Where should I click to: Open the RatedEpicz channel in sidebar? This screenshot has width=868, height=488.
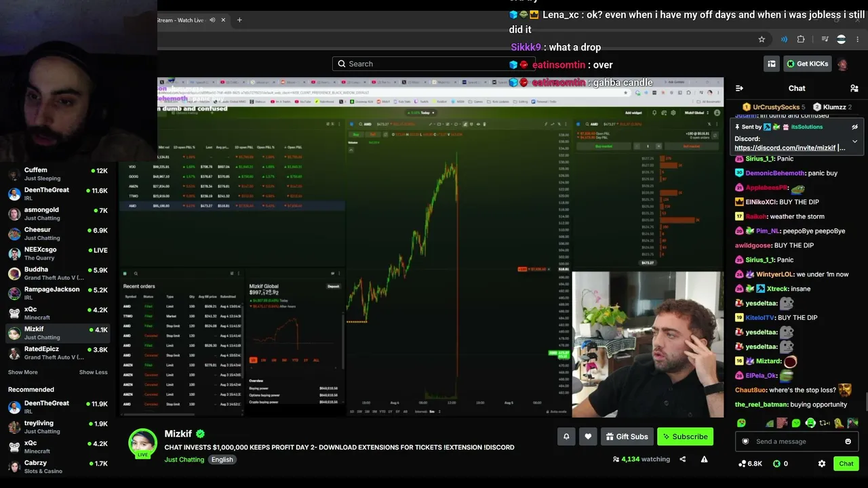(58, 352)
